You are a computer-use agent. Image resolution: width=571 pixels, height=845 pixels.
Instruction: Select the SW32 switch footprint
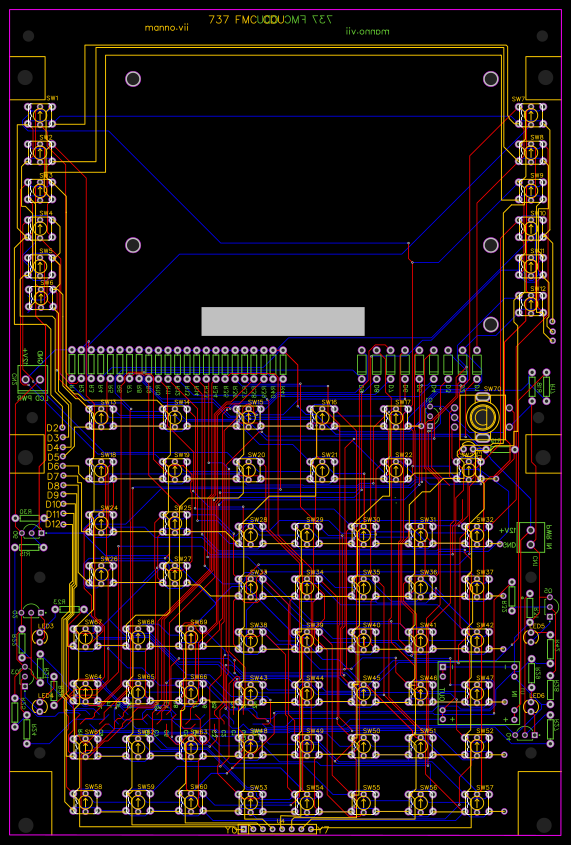[x=477, y=534]
